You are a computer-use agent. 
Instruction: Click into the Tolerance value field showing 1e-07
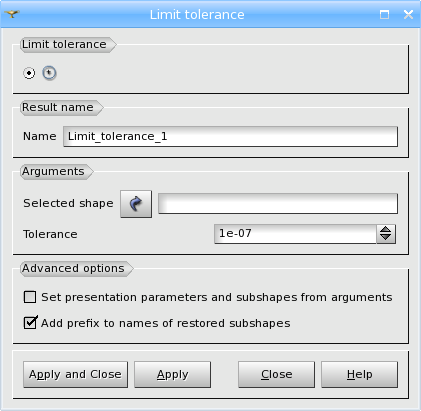(295, 234)
